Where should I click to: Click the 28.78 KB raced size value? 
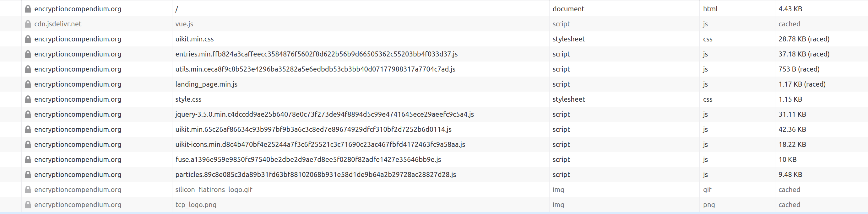tap(804, 39)
